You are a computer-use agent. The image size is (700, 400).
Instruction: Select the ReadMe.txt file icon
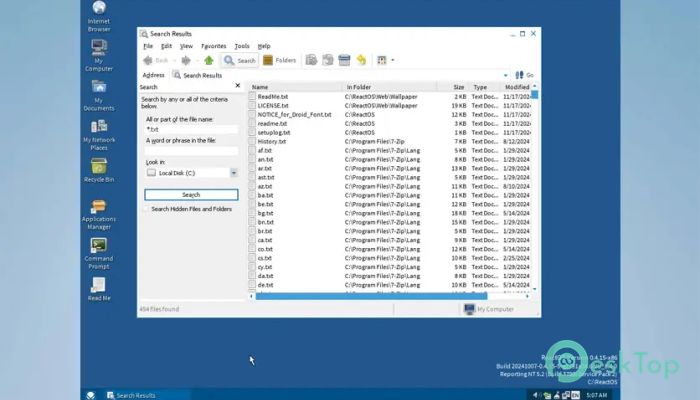pyautogui.click(x=252, y=96)
